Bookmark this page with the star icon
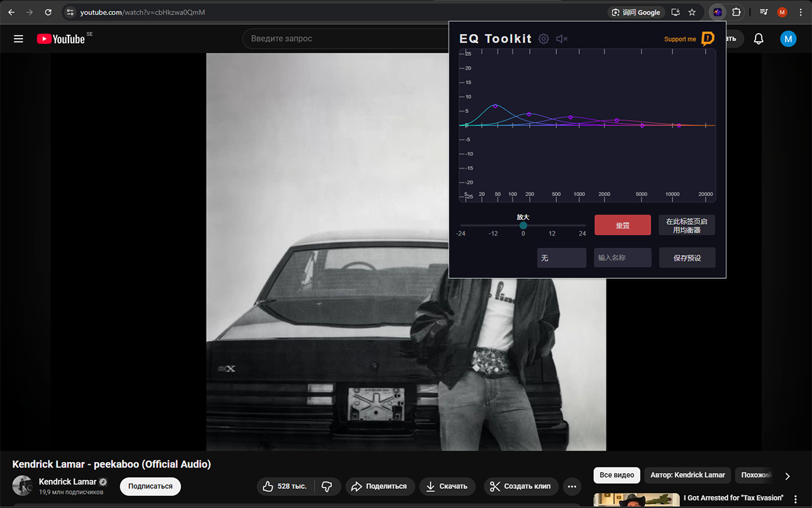Viewport: 812px width, 508px height. coord(692,12)
